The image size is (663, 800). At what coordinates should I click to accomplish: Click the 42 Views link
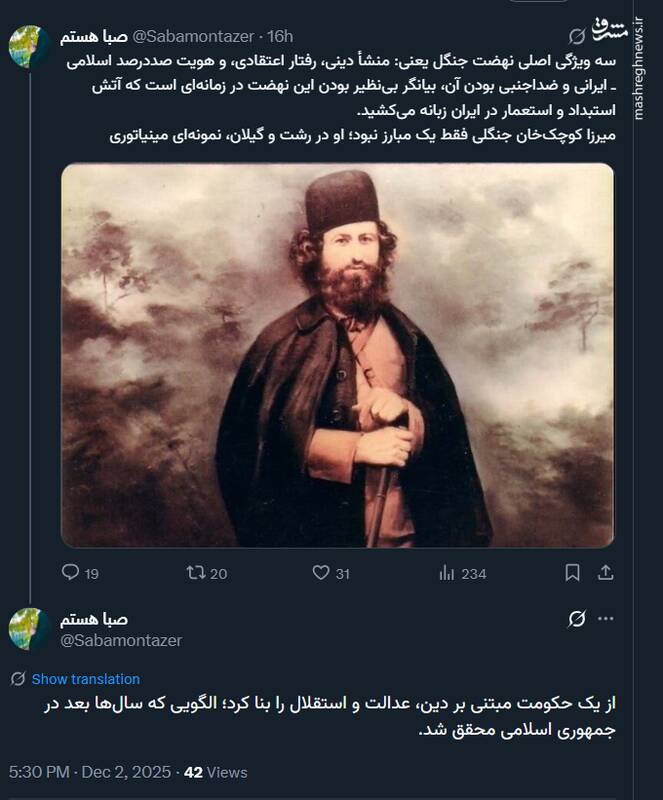[215, 774]
